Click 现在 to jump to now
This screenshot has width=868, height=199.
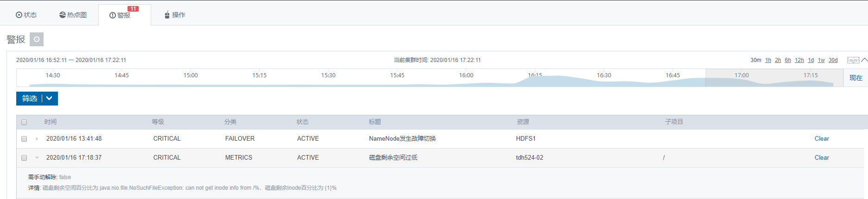855,78
